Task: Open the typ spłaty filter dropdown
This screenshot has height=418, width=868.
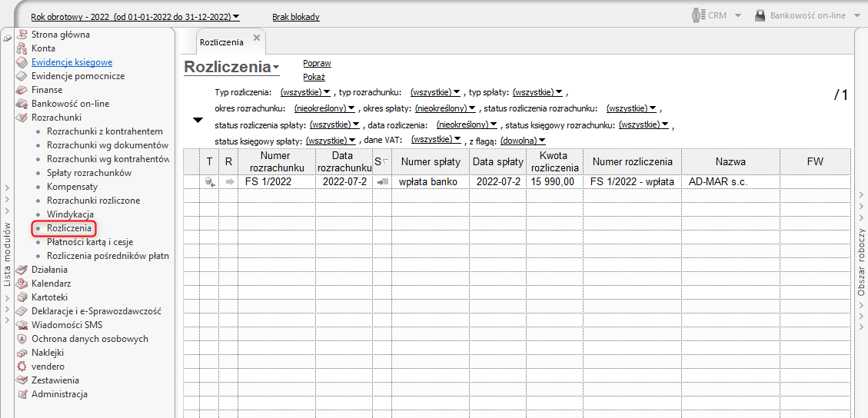Action: click(538, 91)
